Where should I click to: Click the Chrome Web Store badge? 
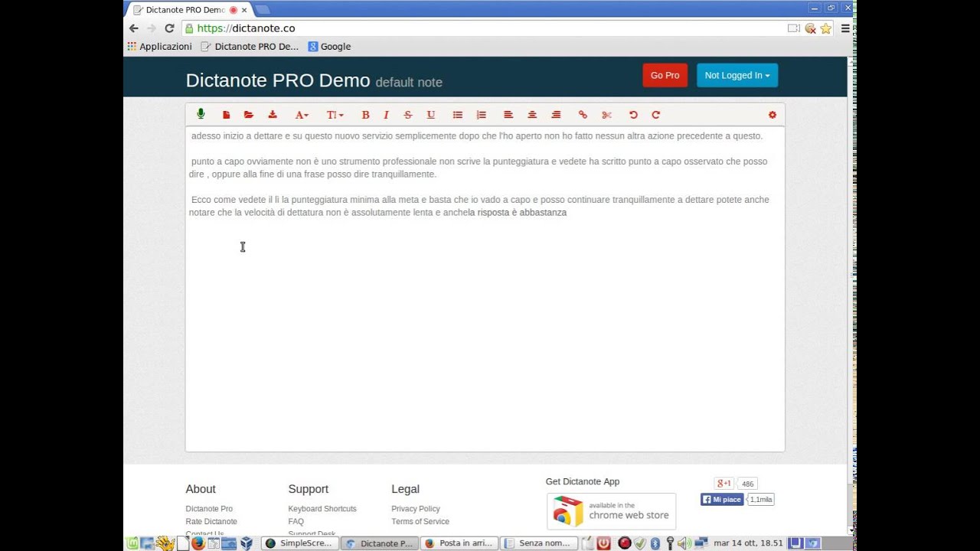(x=611, y=511)
